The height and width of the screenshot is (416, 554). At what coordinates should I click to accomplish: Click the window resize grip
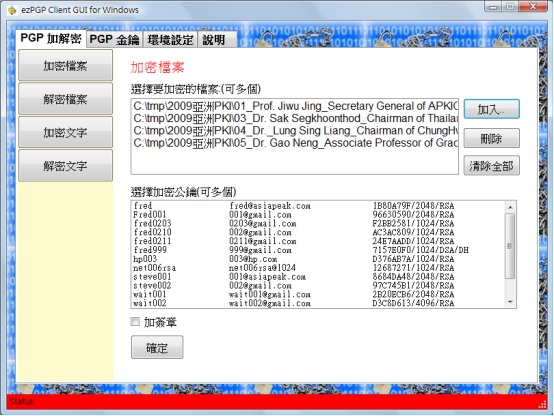coord(543,405)
